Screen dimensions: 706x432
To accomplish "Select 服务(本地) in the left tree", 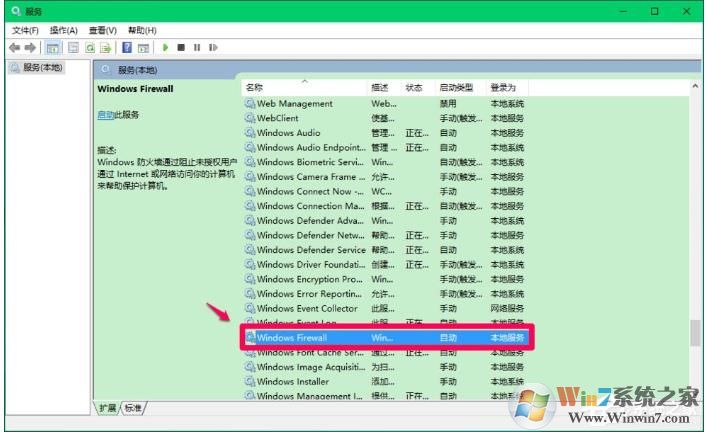I will [x=42, y=68].
